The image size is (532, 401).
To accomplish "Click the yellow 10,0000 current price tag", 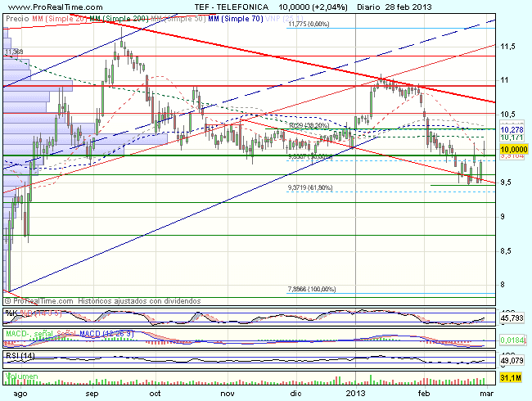I will pyautogui.click(x=512, y=150).
